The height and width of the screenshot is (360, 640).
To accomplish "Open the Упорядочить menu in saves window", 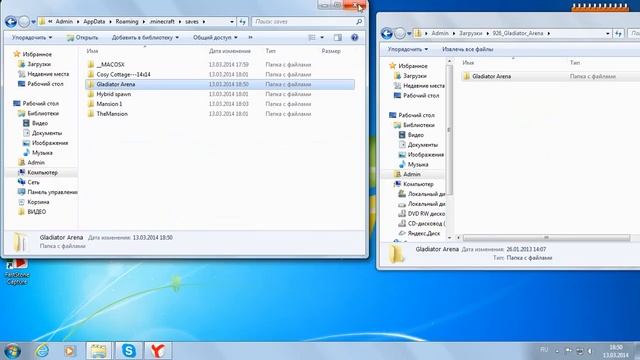I will coord(32,38).
